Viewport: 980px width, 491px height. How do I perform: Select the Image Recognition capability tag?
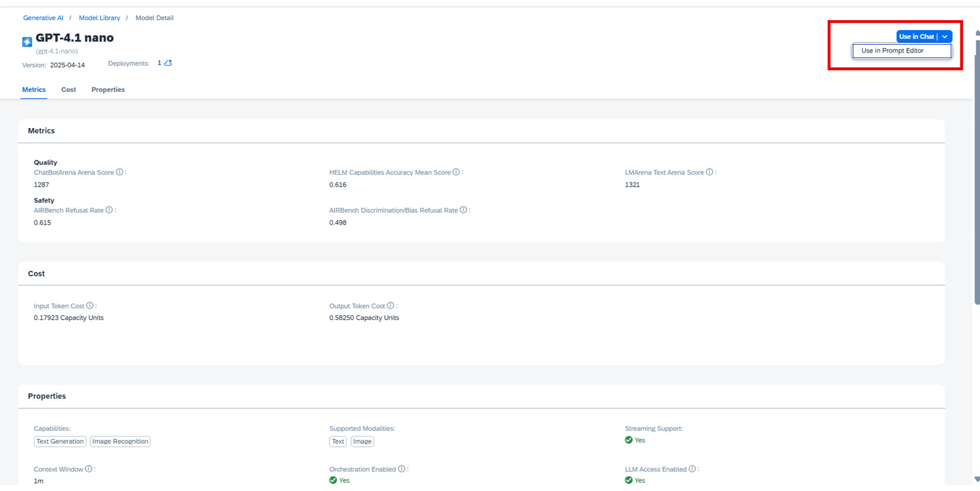coord(120,441)
